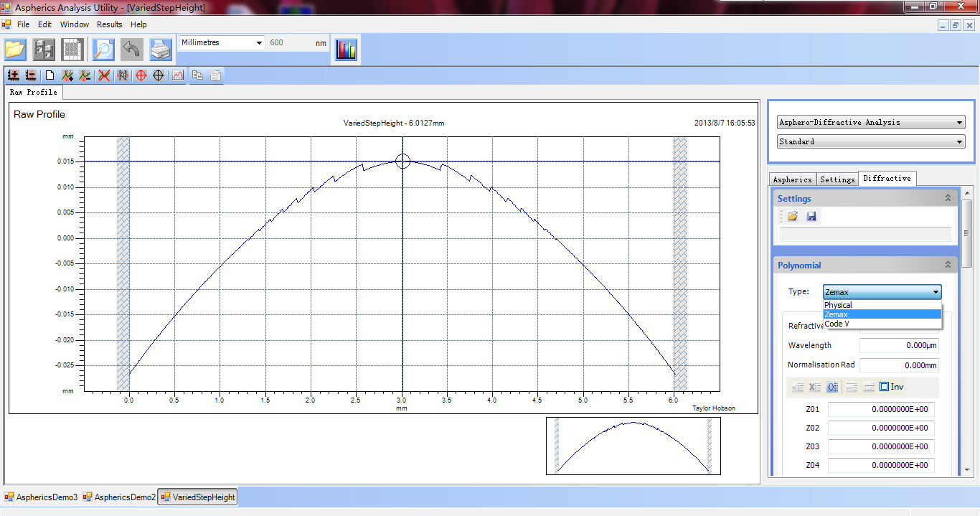
Task: Click the collapse rows minus icon in profile toolbar
Action: pyautogui.click(x=31, y=75)
